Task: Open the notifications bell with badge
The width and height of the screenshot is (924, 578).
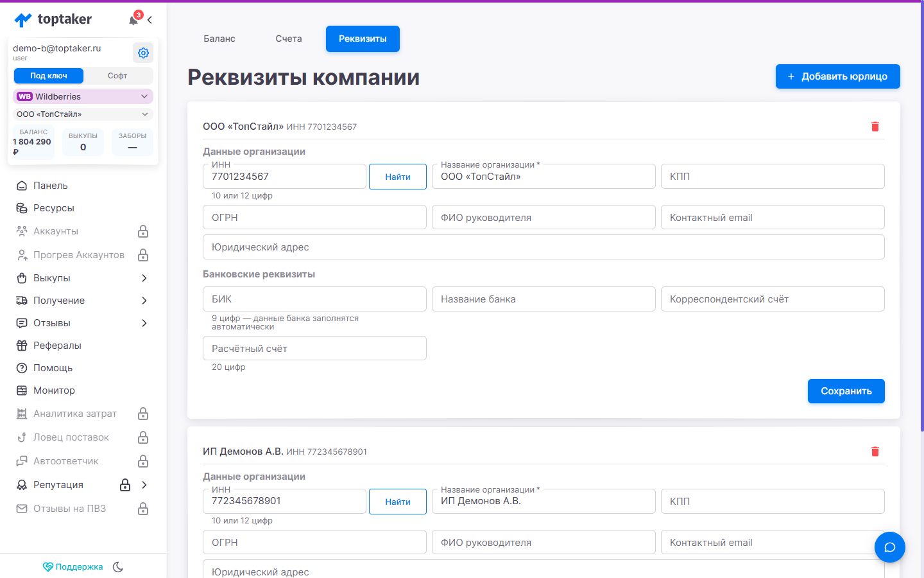Action: pyautogui.click(x=134, y=19)
